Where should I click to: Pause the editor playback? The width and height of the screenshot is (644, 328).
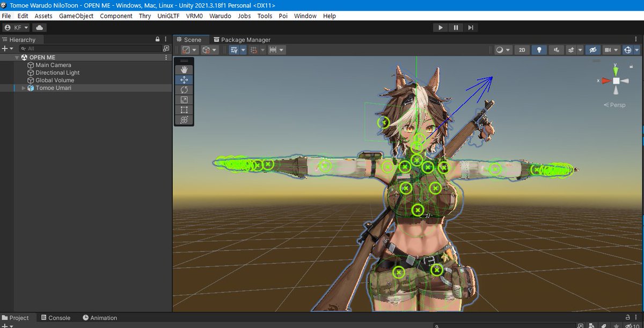click(456, 27)
